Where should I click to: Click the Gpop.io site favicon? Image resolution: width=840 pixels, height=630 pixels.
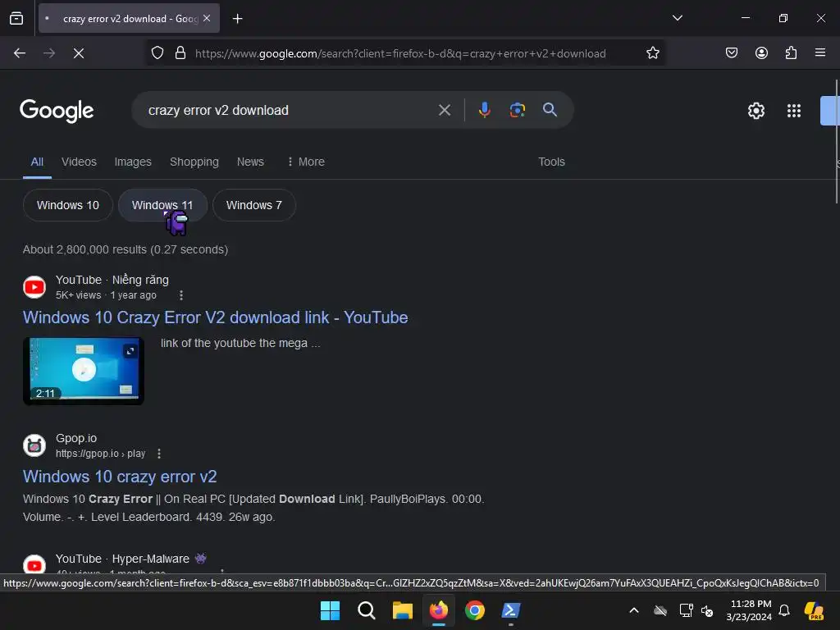34,445
